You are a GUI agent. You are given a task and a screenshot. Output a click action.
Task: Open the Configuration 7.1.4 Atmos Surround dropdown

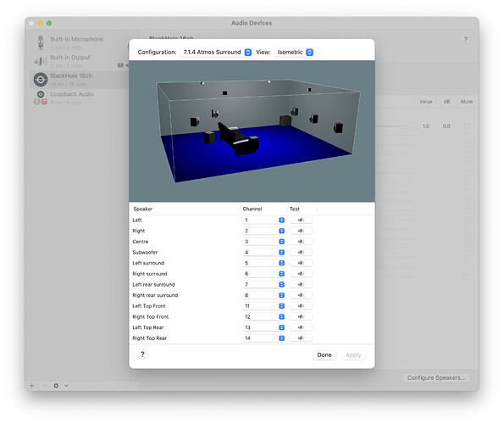pyautogui.click(x=216, y=52)
